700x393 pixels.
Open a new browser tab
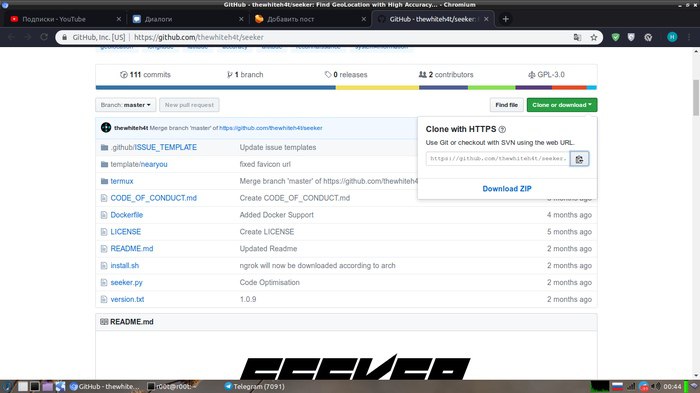[x=505, y=19]
